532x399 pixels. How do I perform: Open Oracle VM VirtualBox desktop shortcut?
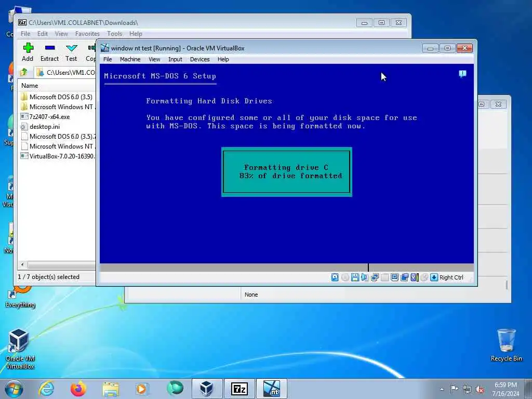click(19, 349)
